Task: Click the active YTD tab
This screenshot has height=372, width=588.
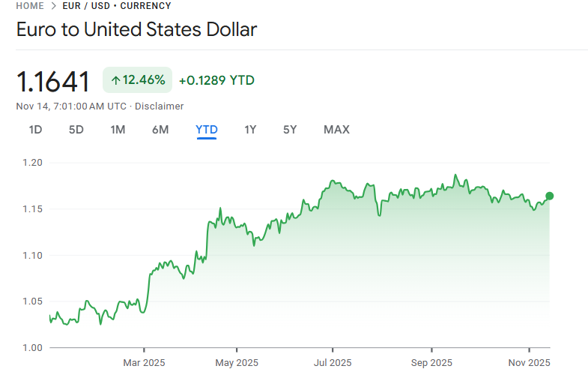Action: pos(207,130)
